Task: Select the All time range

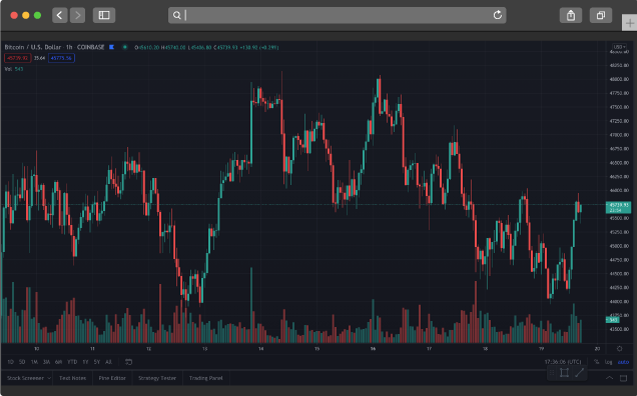Action: tap(108, 362)
